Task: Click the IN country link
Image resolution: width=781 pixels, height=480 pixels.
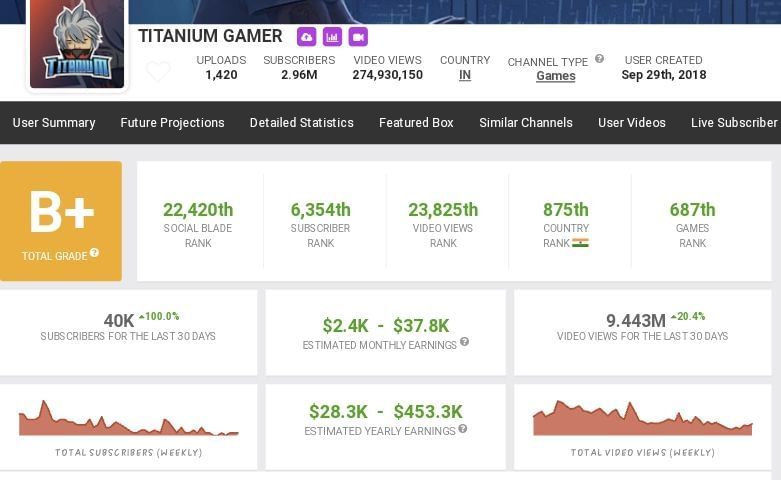Action: 465,75
